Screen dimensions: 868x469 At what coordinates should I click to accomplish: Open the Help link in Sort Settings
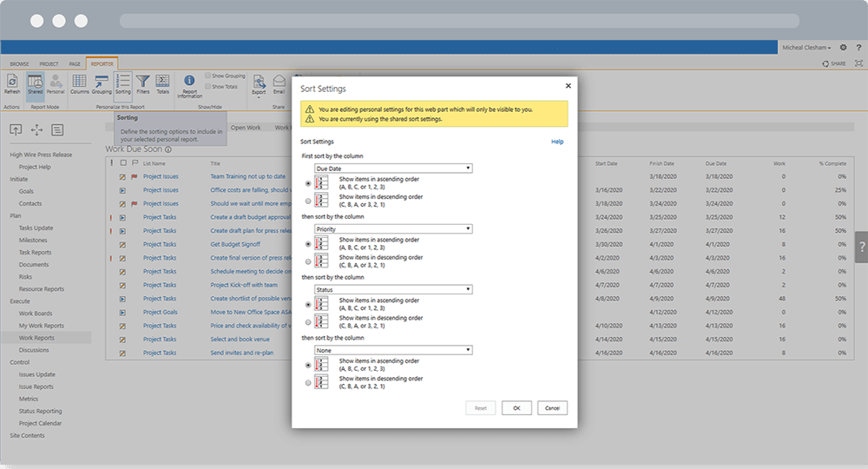pyautogui.click(x=557, y=142)
